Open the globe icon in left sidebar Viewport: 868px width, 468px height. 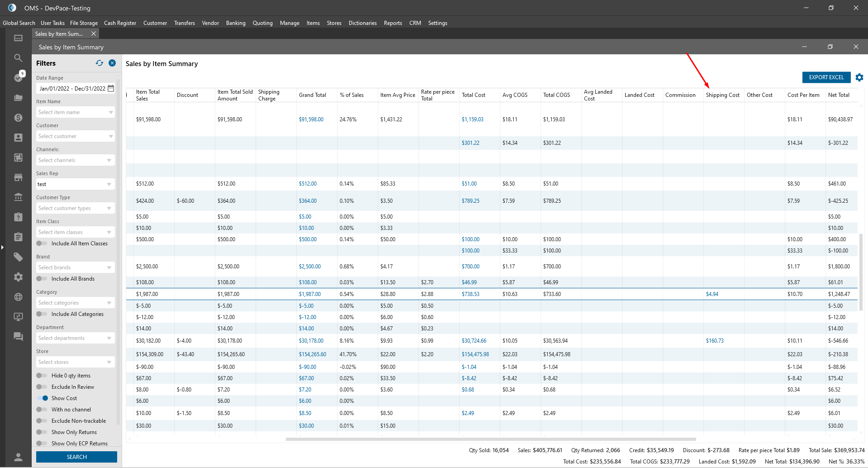[18, 297]
